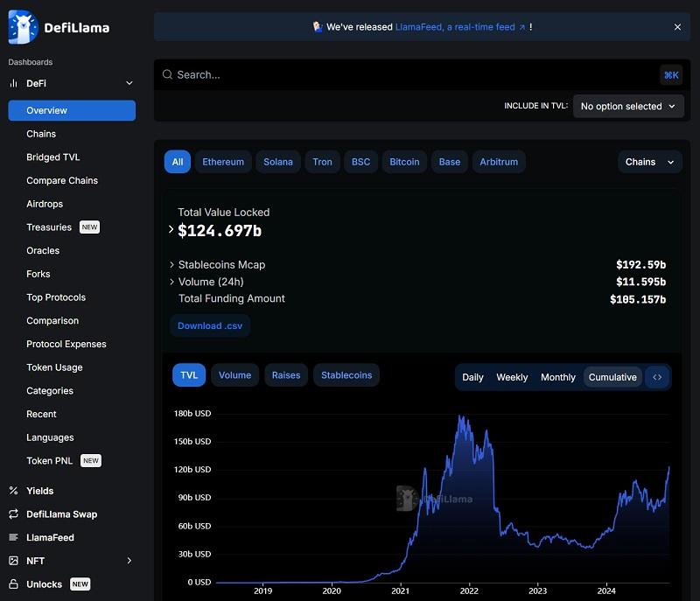
Task: Click the DefiLlama llama logo
Action: (x=24, y=27)
